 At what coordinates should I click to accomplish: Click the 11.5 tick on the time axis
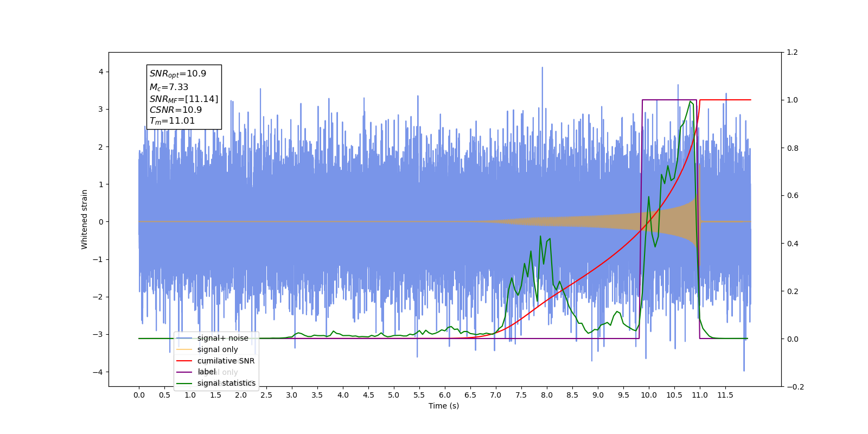[x=725, y=395]
